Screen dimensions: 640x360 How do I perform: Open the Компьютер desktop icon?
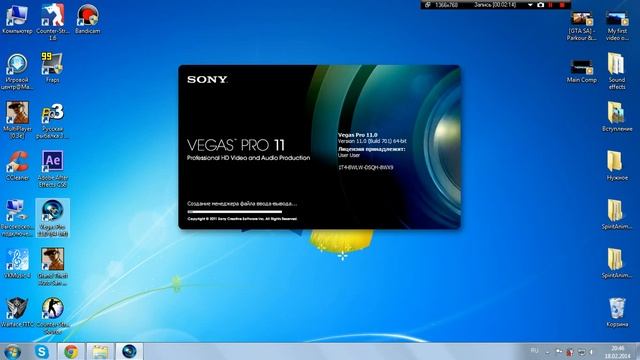click(17, 20)
